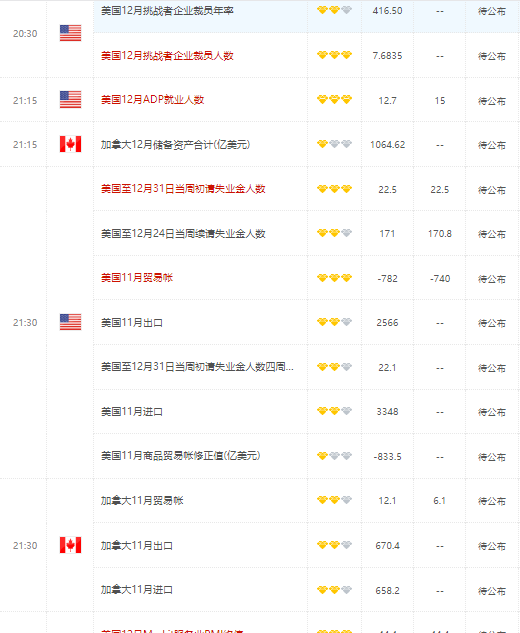Viewport: 520px width, 633px height.
Task: Click importance stars for 美国11月商品贸易帐修正值
Action: (334, 456)
